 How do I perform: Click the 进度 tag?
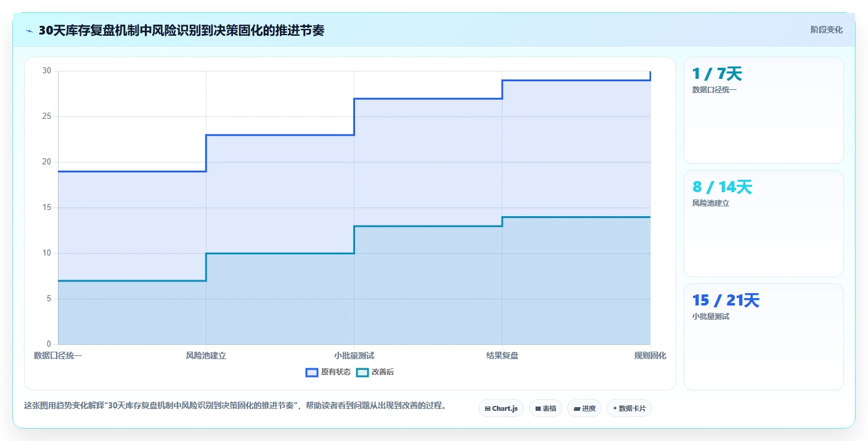click(584, 408)
